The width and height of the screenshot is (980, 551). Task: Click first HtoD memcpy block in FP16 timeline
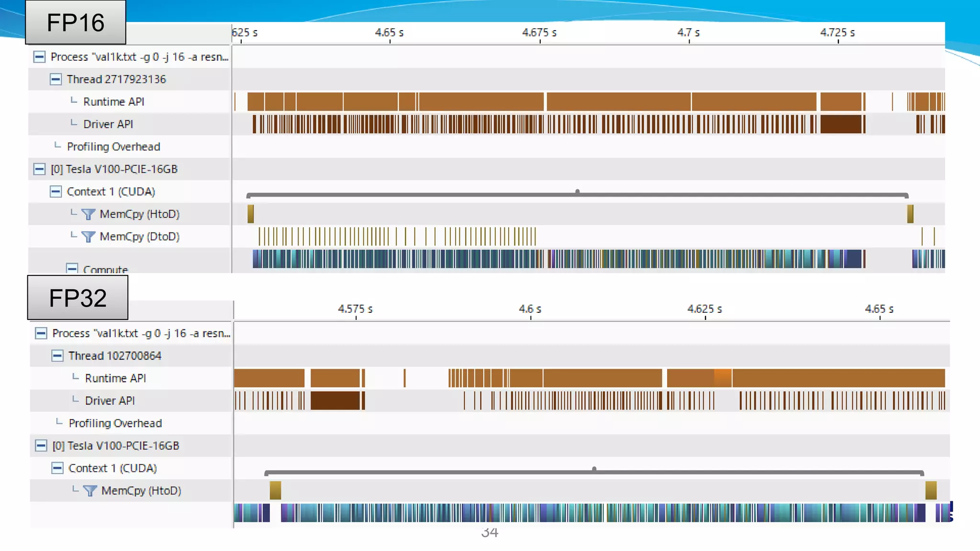click(250, 214)
